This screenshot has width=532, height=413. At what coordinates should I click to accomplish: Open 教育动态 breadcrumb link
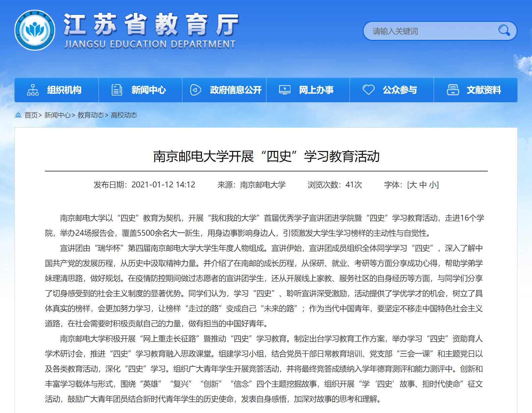[x=91, y=115]
